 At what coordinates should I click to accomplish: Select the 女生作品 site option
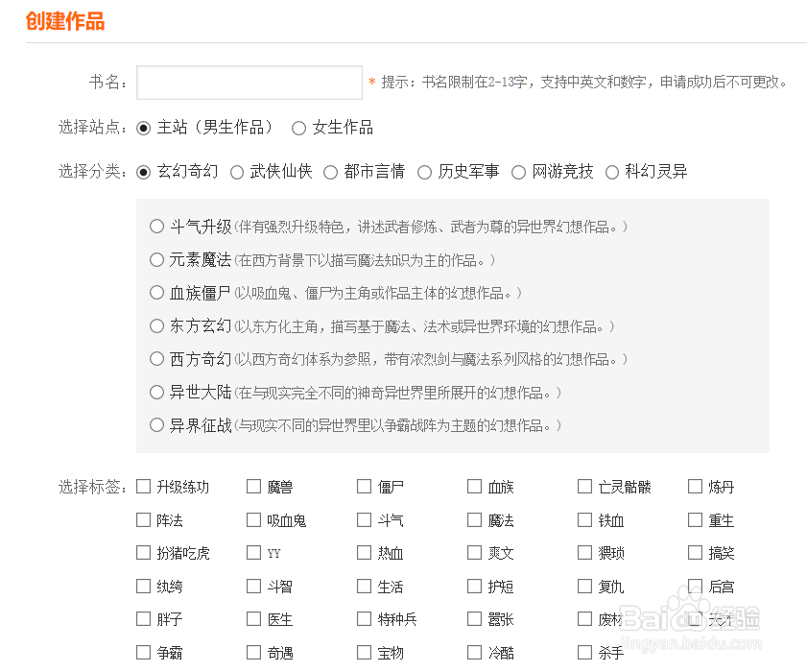pyautogui.click(x=299, y=128)
